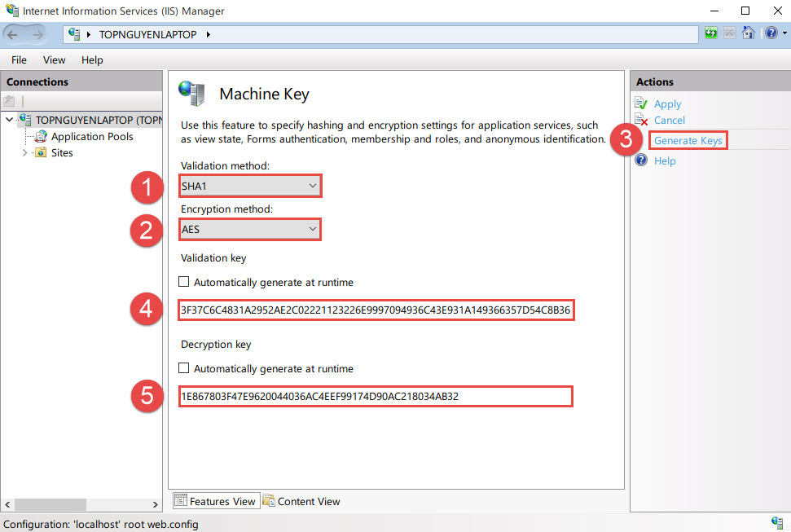
Task: Open the Encryption method AES dropdown
Action: 250,230
